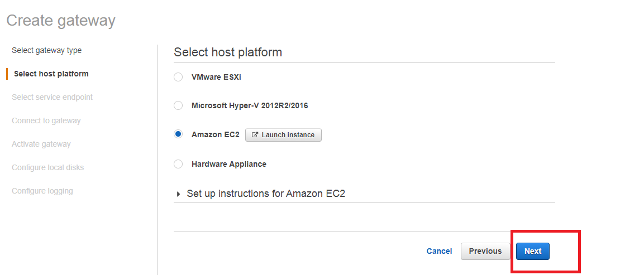
Task: Click 'Set up instructions for Amazon EC2' text
Action: [266, 194]
